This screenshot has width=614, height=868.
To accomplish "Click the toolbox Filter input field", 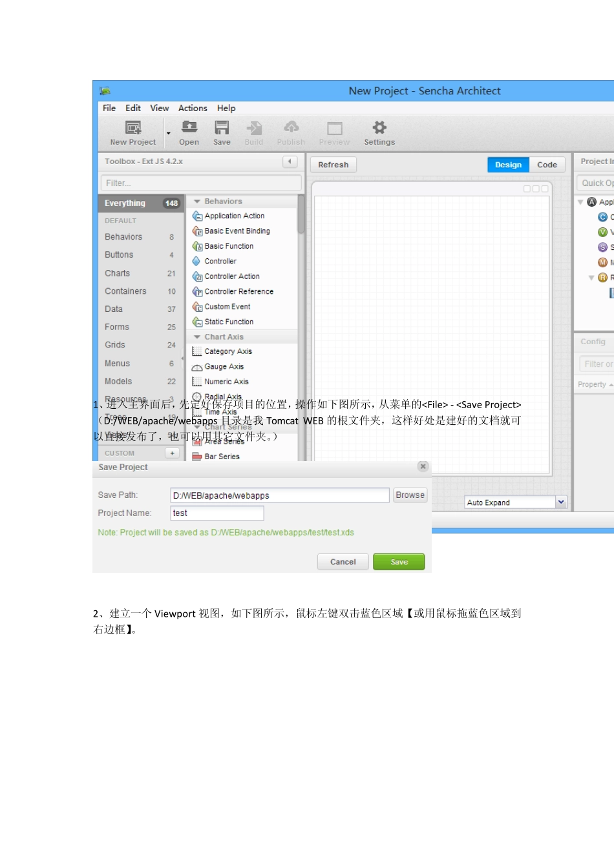I will click(x=201, y=183).
